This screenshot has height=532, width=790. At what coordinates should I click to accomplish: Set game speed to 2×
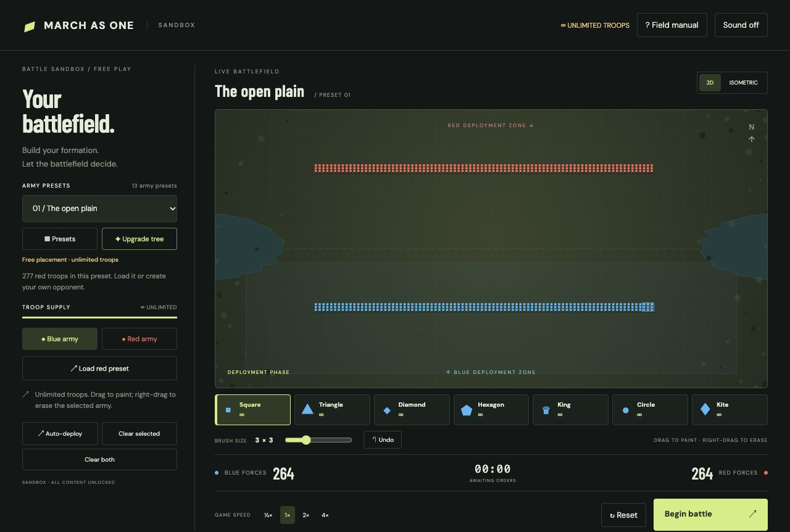[306, 515]
